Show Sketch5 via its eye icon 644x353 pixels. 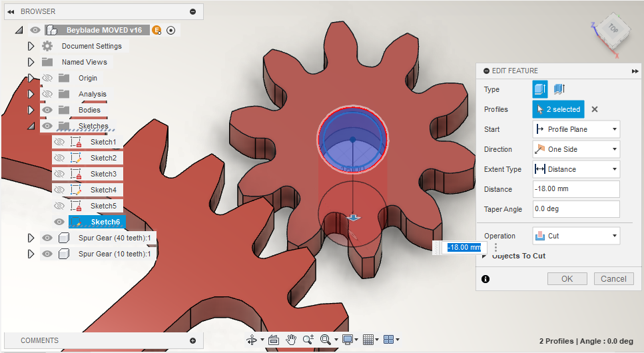click(x=59, y=206)
